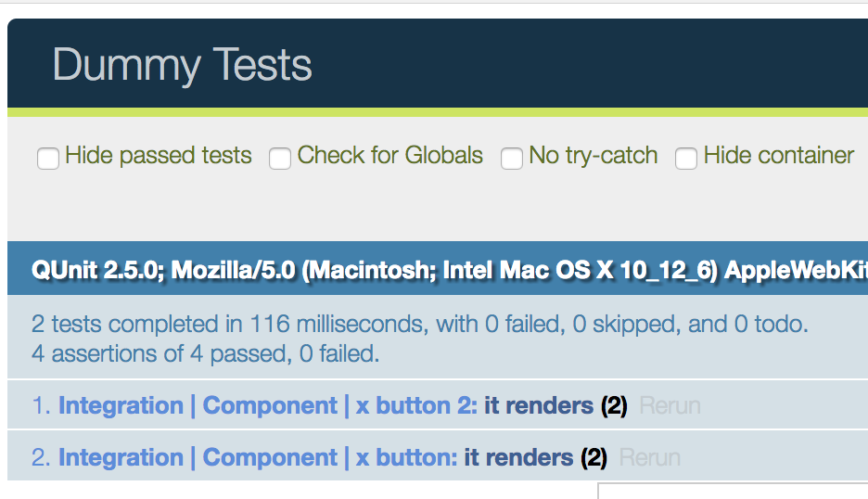The image size is (868, 499).
Task: Expand the "x button 2" module name
Action: 268,406
